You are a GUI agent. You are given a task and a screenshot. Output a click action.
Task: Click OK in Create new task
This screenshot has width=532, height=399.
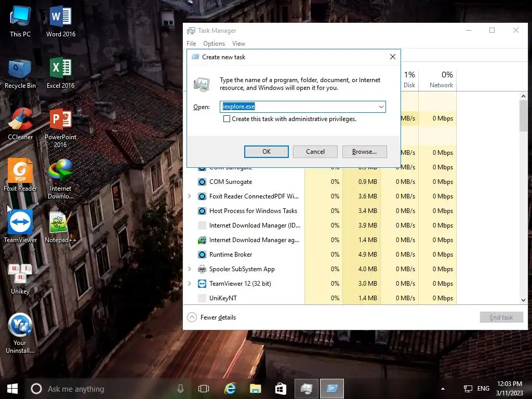click(x=267, y=152)
